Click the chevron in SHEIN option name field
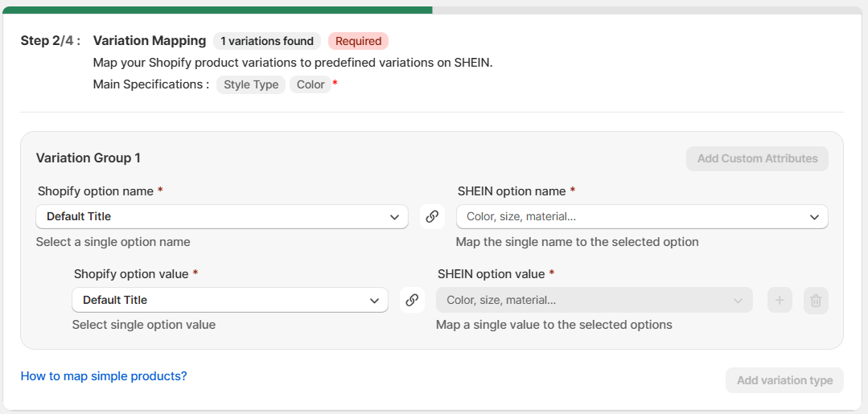The height and width of the screenshot is (414, 868). [x=814, y=217]
